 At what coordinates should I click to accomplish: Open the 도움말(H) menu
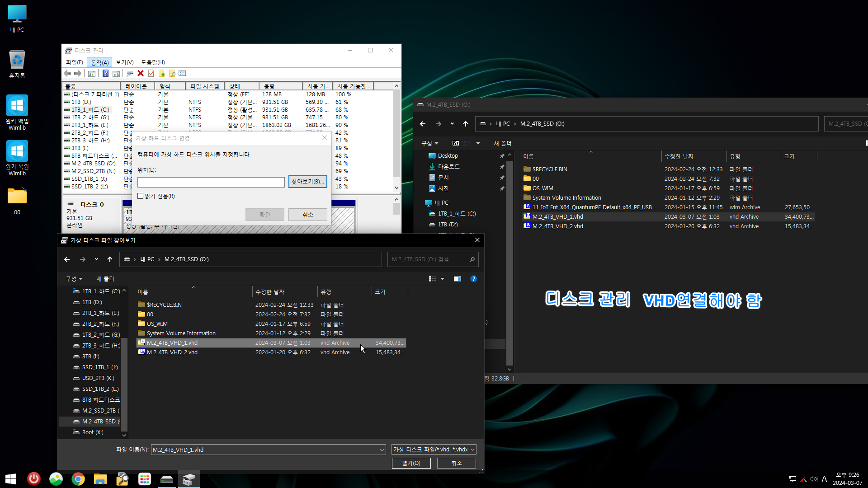153,62
